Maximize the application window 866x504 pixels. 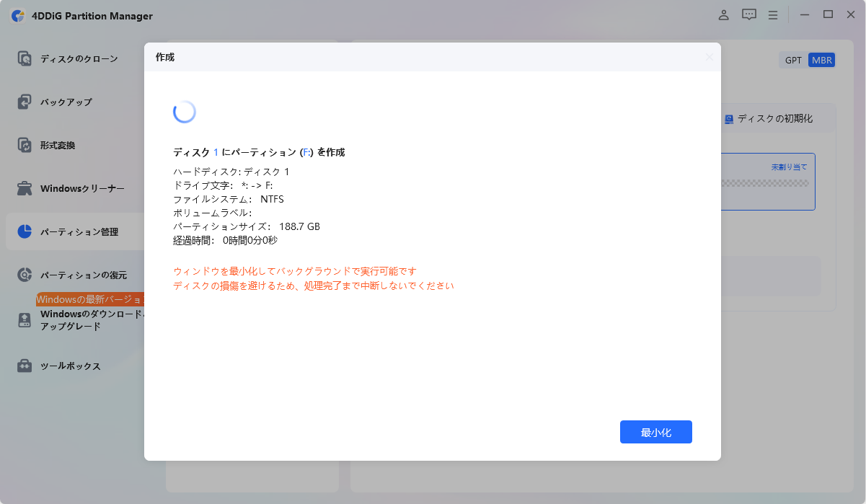pyautogui.click(x=829, y=14)
